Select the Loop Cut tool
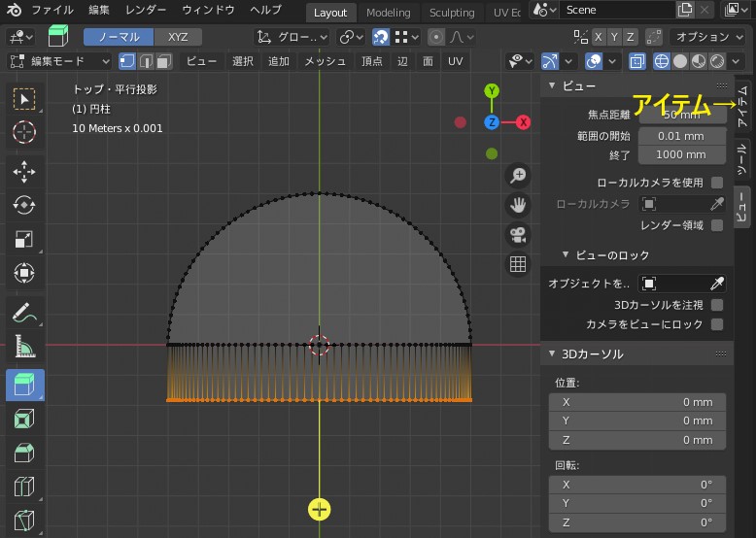The width and height of the screenshot is (756, 538). 24,486
